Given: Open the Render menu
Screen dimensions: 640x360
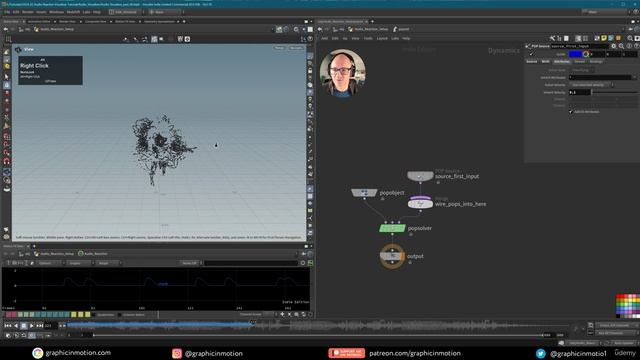Looking at the screenshot, I should (28, 12).
